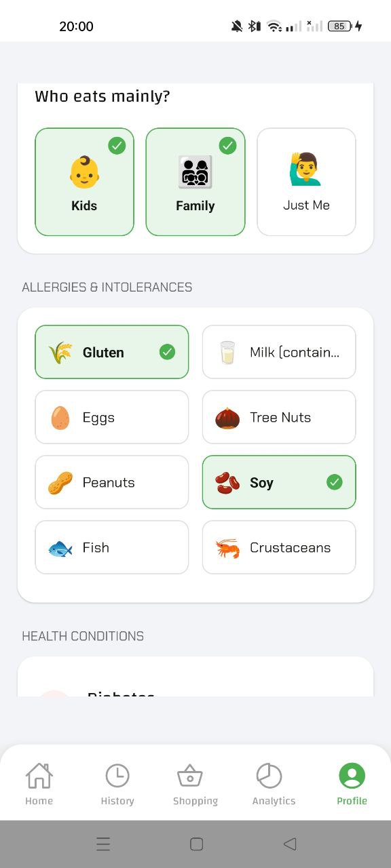Deselect the Family eater option
The width and height of the screenshot is (391, 868).
(195, 181)
